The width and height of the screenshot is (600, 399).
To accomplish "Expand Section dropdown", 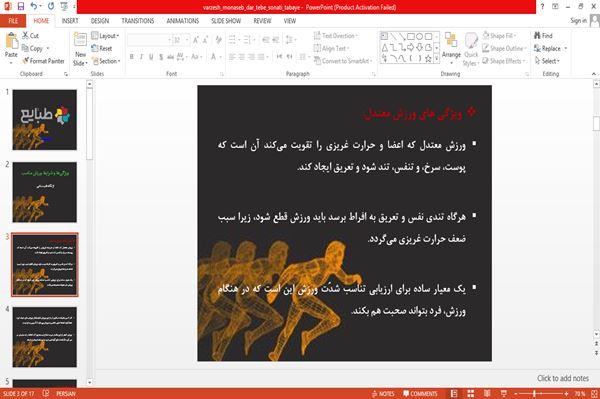I will click(106, 61).
